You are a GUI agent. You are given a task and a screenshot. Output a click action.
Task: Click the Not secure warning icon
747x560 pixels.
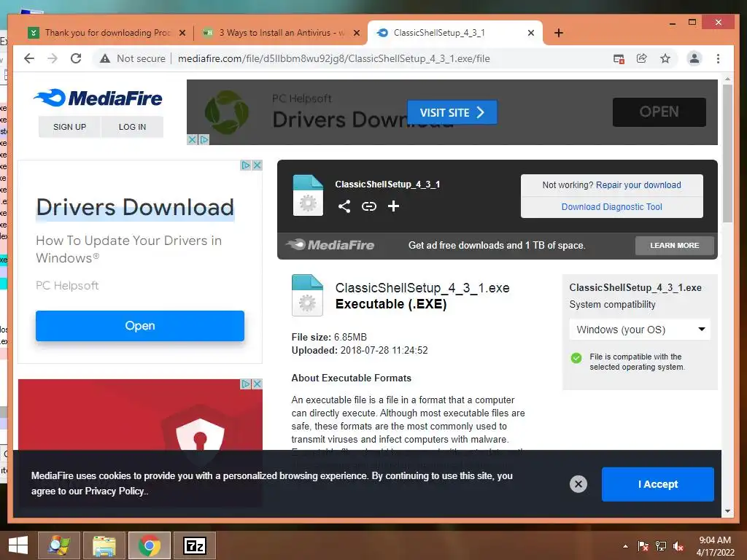point(105,58)
